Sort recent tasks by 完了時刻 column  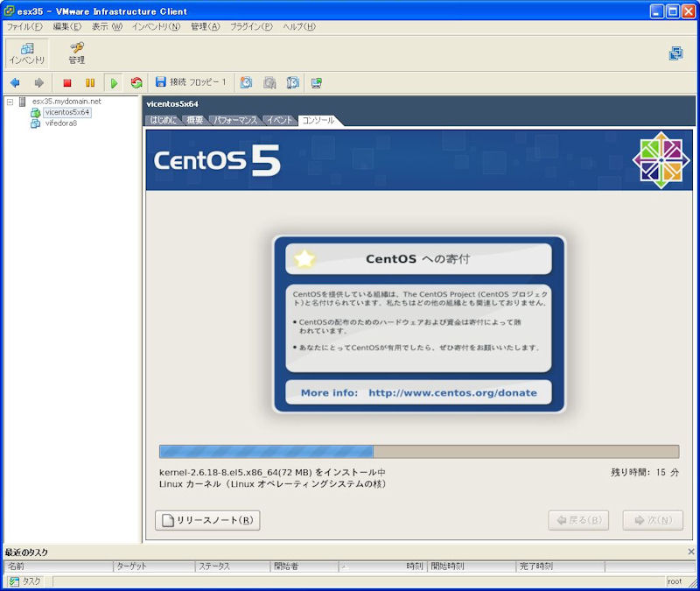(x=560, y=566)
